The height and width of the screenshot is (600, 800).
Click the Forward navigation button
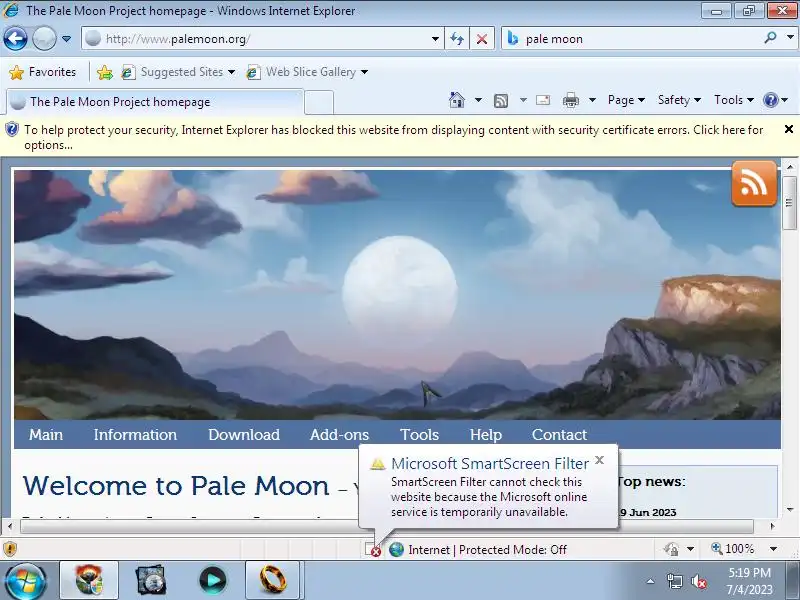point(44,38)
